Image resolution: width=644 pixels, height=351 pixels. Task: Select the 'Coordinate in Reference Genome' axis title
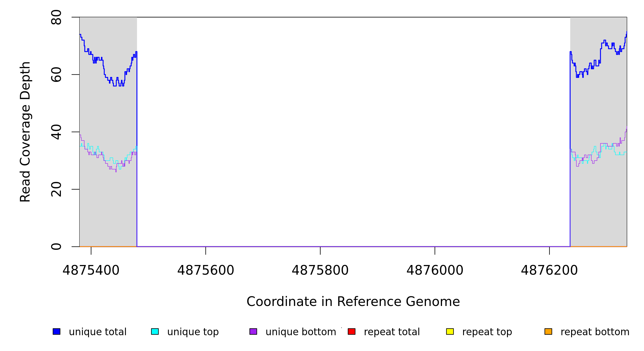coord(353,302)
